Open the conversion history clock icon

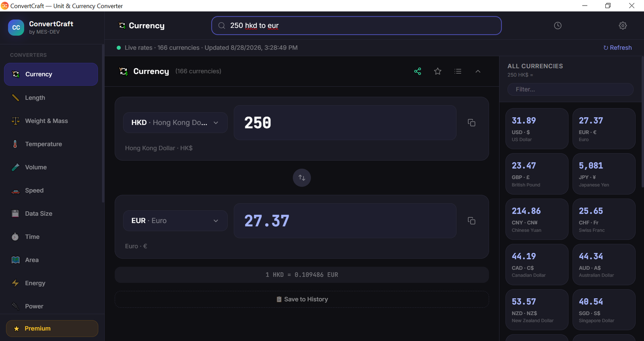click(557, 25)
